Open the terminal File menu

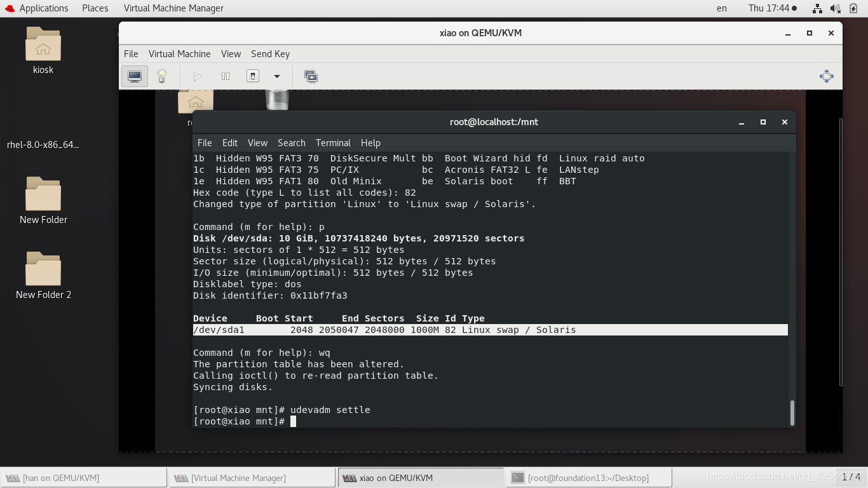(205, 143)
